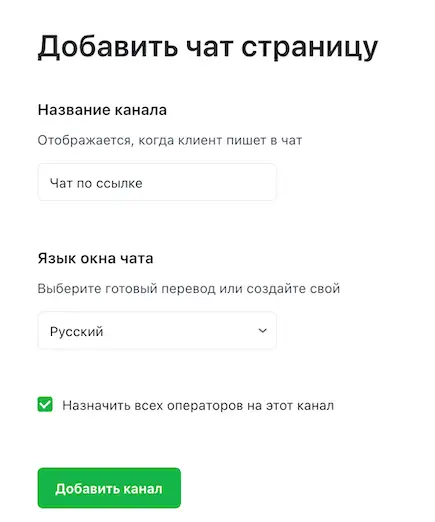Click the word 'страницу' in the page title
435x522 pixels.
(309, 48)
